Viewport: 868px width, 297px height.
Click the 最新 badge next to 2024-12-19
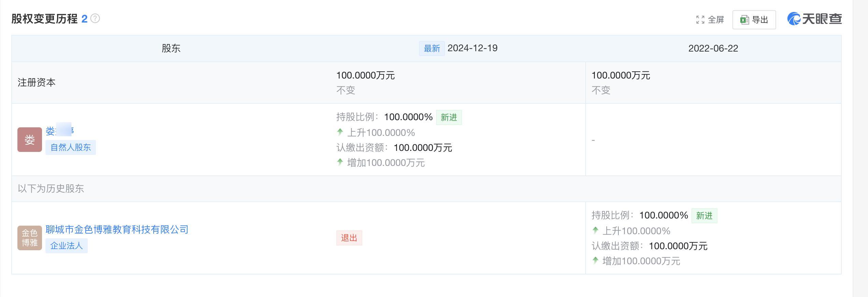click(x=432, y=48)
